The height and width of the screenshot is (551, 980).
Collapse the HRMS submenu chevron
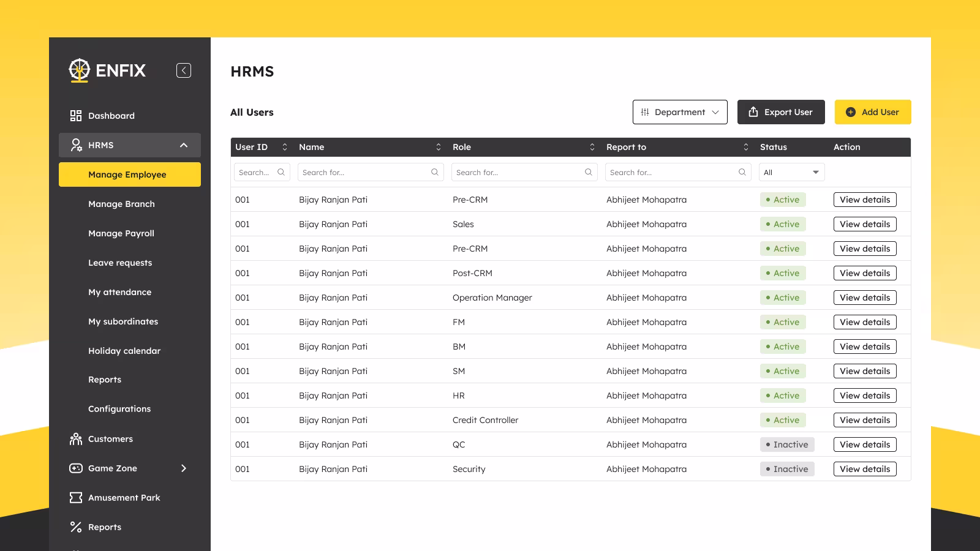pos(184,145)
